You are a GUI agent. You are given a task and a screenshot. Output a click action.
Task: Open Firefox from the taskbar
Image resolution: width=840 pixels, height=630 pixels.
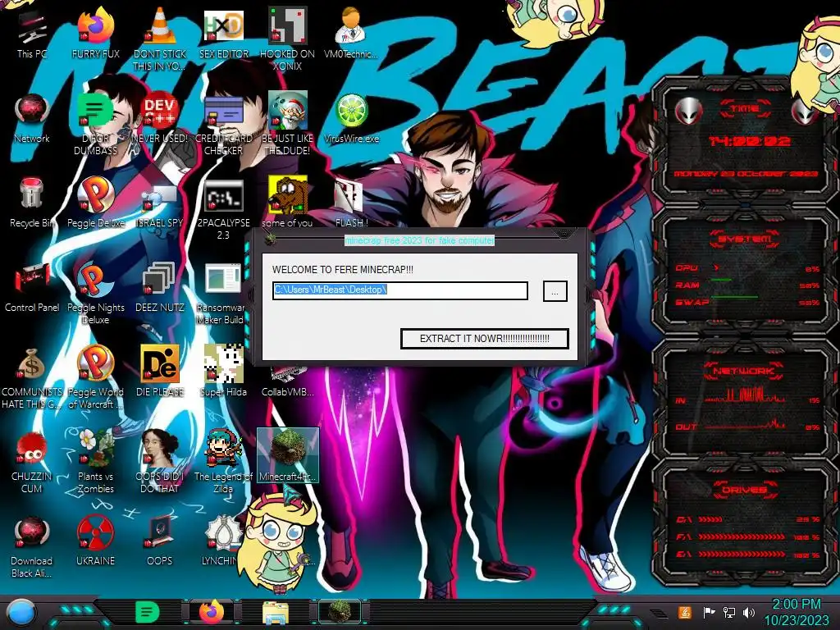click(x=212, y=612)
